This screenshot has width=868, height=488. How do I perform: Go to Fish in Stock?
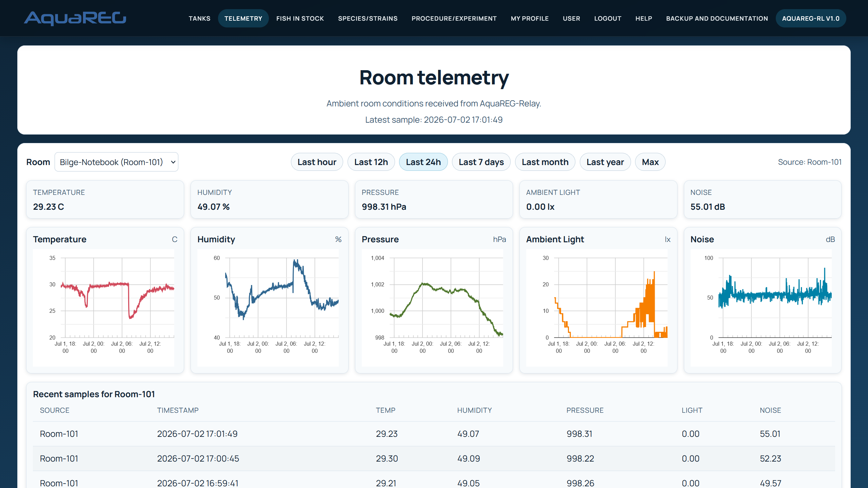pos(300,18)
